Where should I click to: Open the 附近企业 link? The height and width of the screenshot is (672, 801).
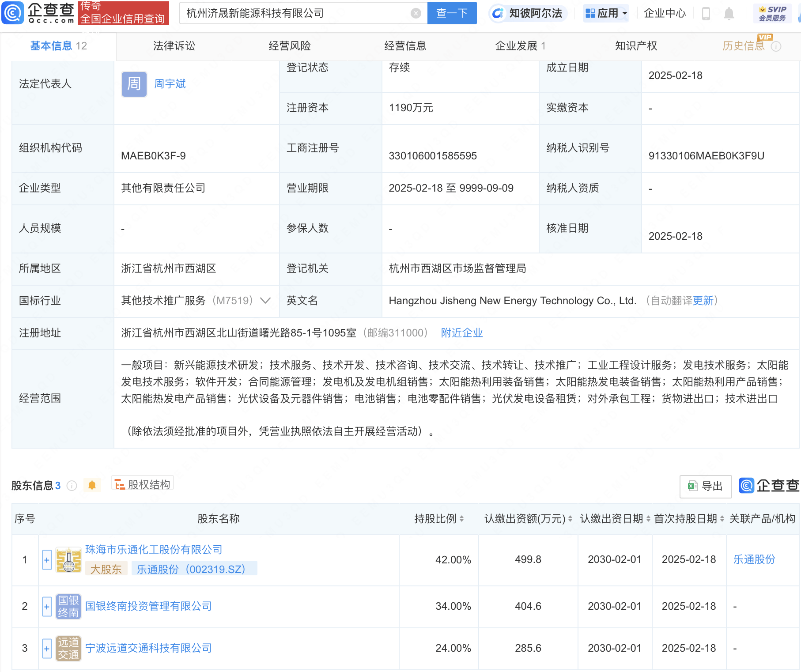coord(462,333)
